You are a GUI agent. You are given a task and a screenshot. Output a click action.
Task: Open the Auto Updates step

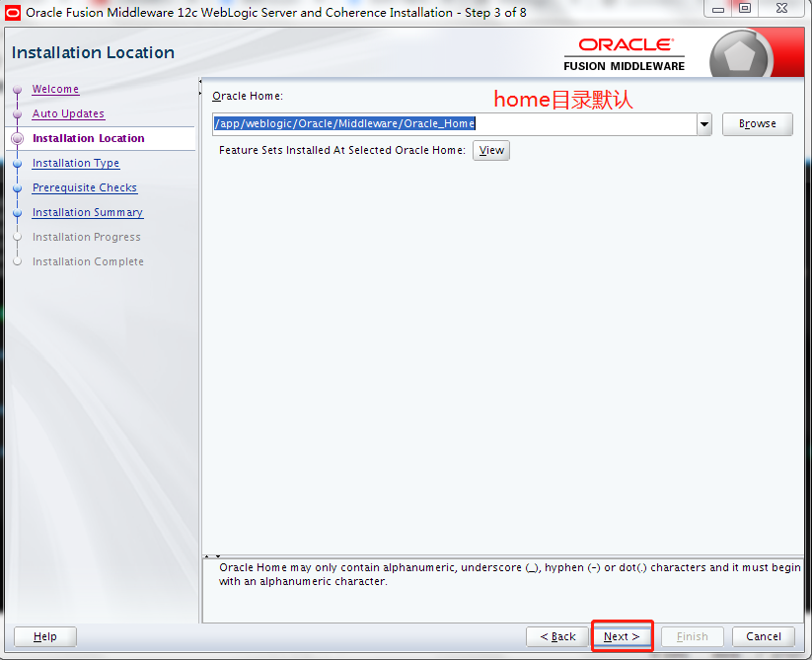(67, 113)
